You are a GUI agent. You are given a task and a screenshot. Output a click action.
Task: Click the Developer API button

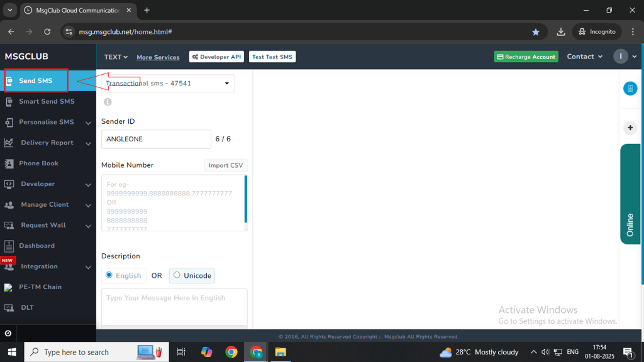click(x=216, y=57)
